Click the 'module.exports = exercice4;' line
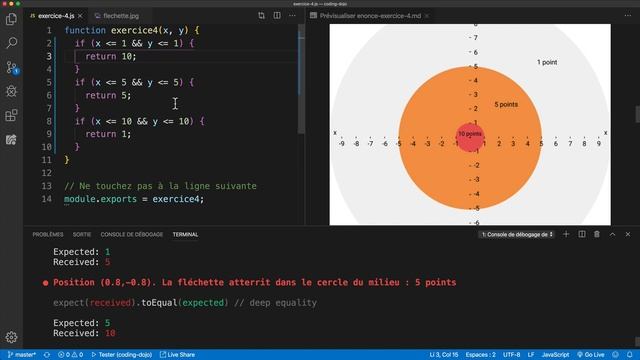640x360 pixels. point(134,199)
